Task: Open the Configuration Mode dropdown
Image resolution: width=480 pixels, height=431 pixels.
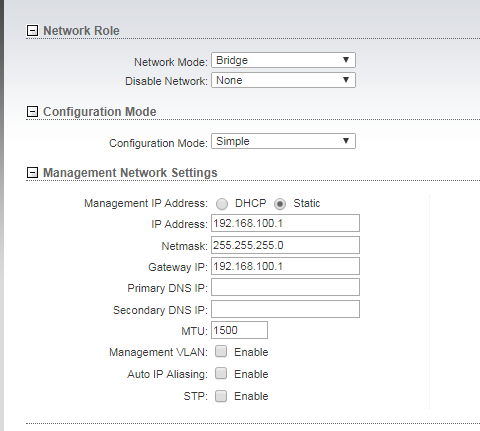Action: coord(283,141)
